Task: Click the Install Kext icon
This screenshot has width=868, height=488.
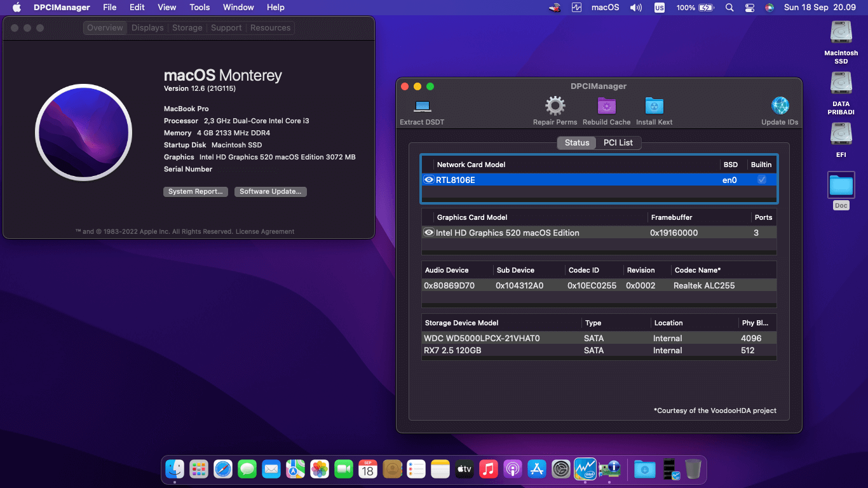Action: pyautogui.click(x=654, y=106)
